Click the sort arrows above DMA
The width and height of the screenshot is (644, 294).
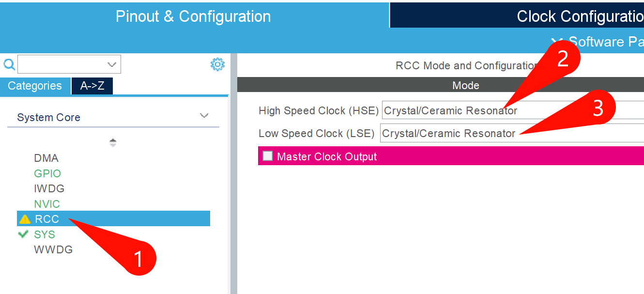[x=113, y=142]
